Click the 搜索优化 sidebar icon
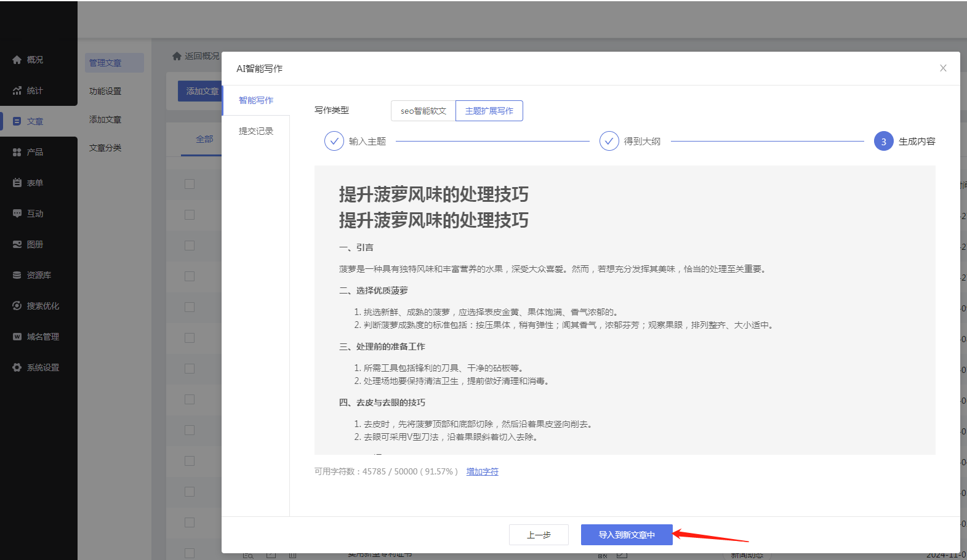 point(17,306)
